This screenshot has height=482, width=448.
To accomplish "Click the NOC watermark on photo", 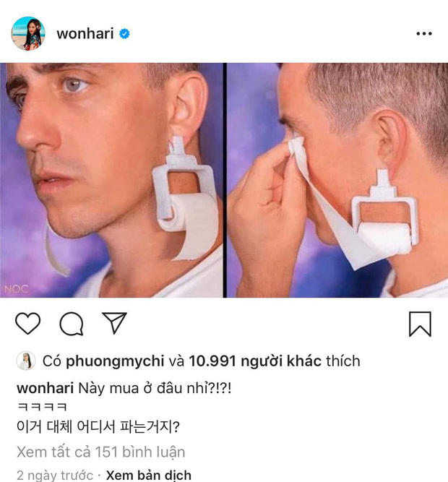I will click(16, 289).
